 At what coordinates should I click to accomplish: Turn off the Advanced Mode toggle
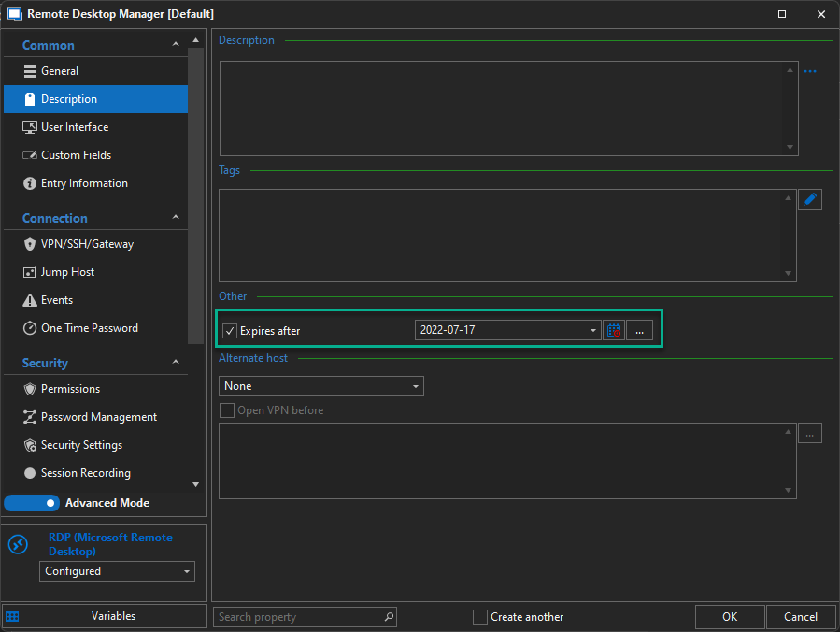click(x=32, y=503)
